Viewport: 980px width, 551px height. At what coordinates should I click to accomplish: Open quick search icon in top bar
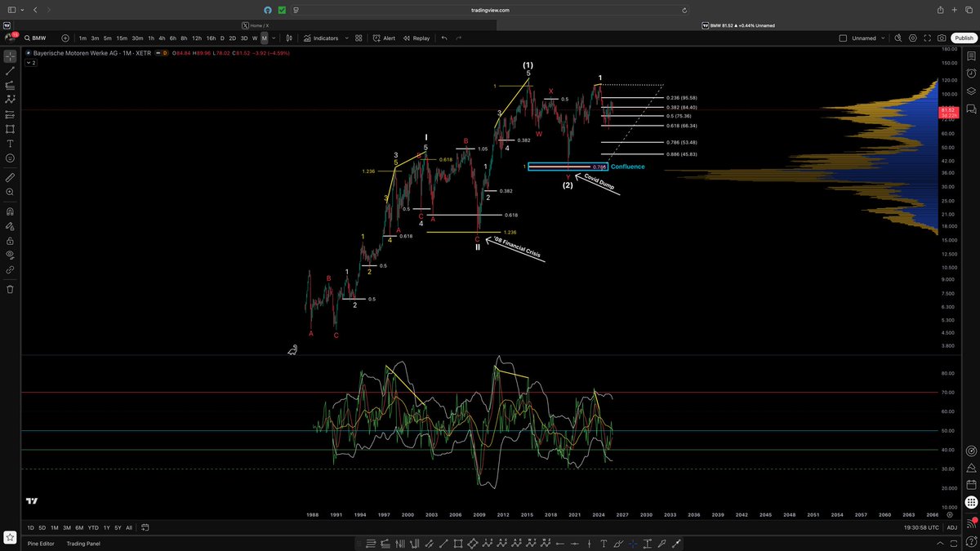[x=898, y=38]
